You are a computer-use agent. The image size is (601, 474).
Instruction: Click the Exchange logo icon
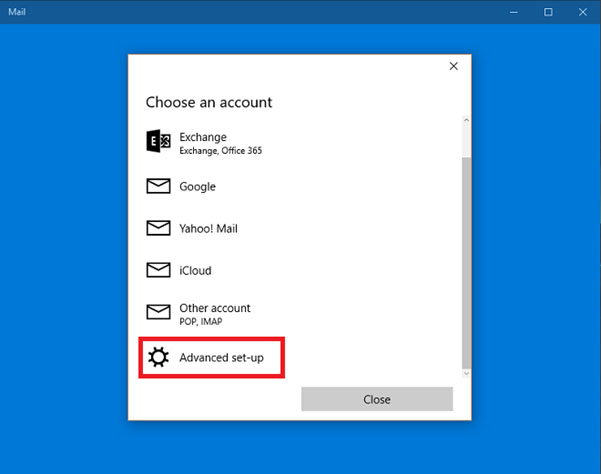click(x=158, y=141)
